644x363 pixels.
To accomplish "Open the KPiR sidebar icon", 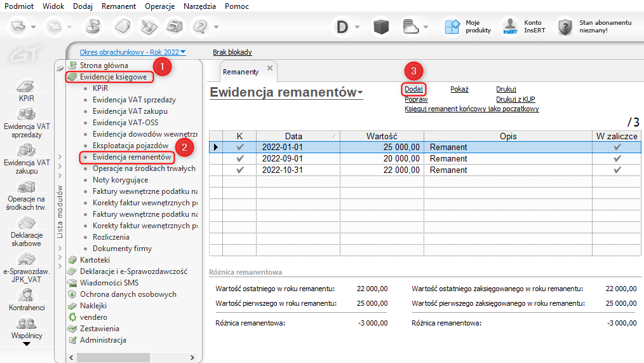I will pos(26,86).
